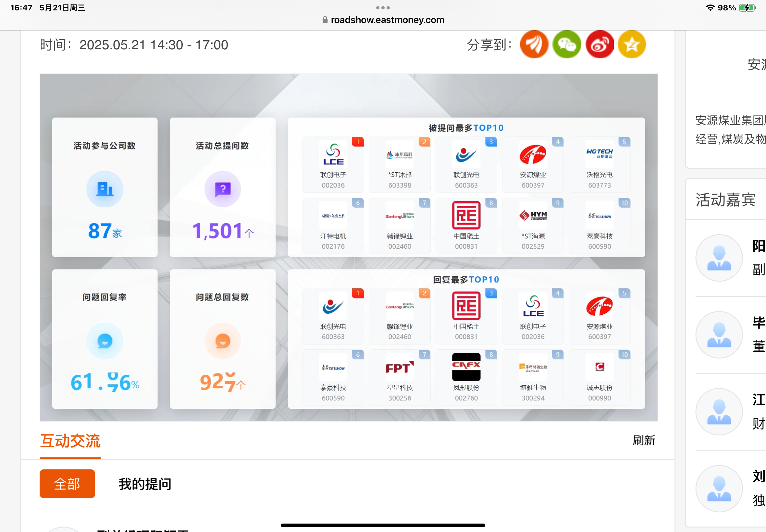The image size is (766, 532).
Task: Tap the battery indicator in status bar
Action: click(747, 8)
